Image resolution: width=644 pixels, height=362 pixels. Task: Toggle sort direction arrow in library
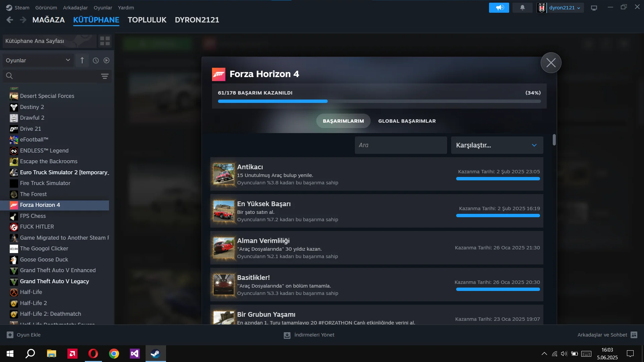(x=82, y=61)
